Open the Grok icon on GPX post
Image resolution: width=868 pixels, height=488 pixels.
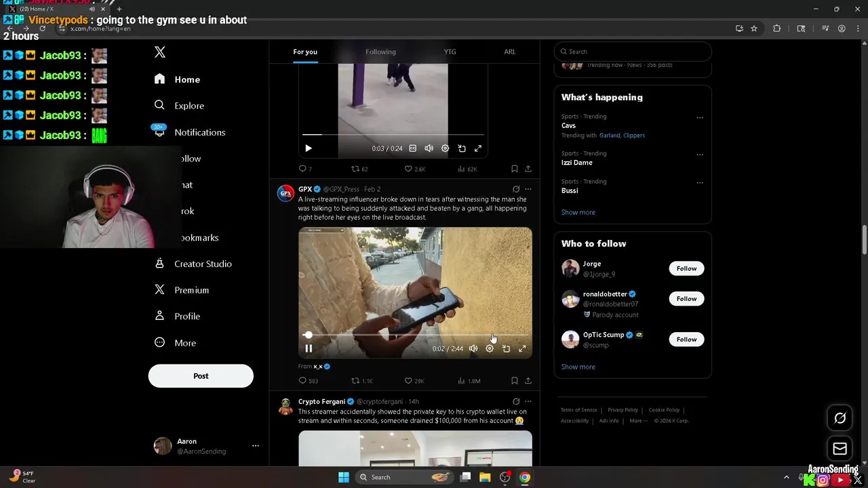pos(516,189)
